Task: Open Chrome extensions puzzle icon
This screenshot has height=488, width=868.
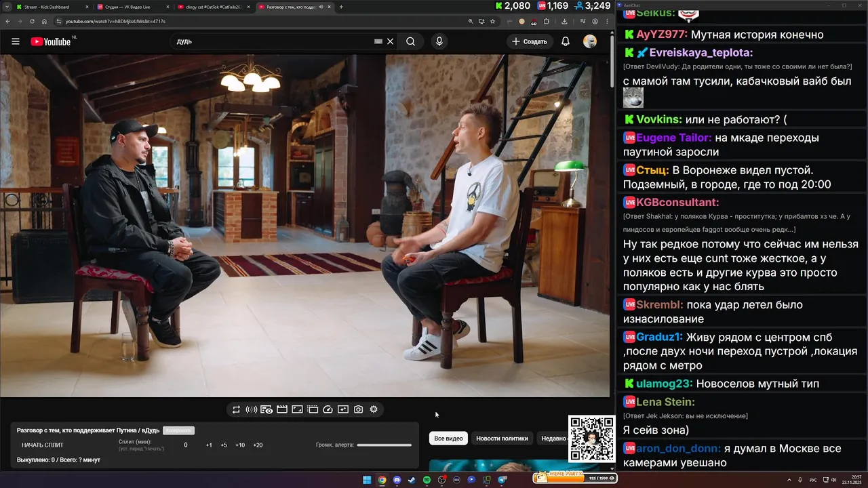Action: pyautogui.click(x=547, y=21)
